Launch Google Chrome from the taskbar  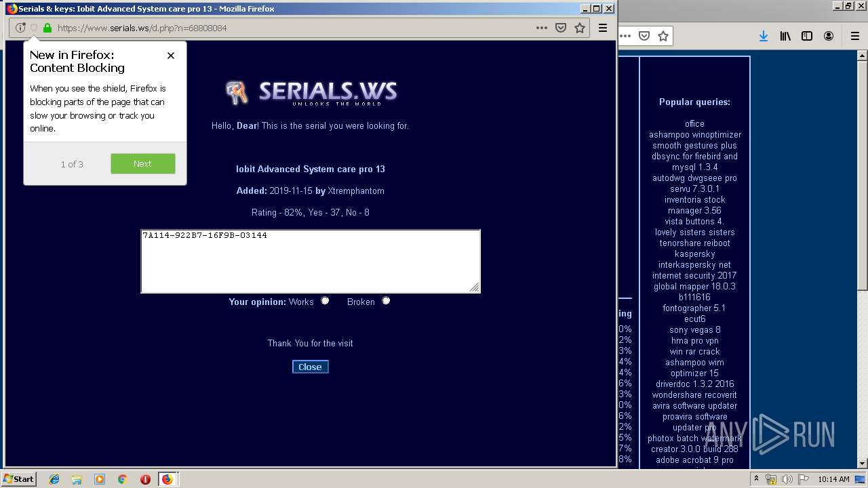[122, 479]
